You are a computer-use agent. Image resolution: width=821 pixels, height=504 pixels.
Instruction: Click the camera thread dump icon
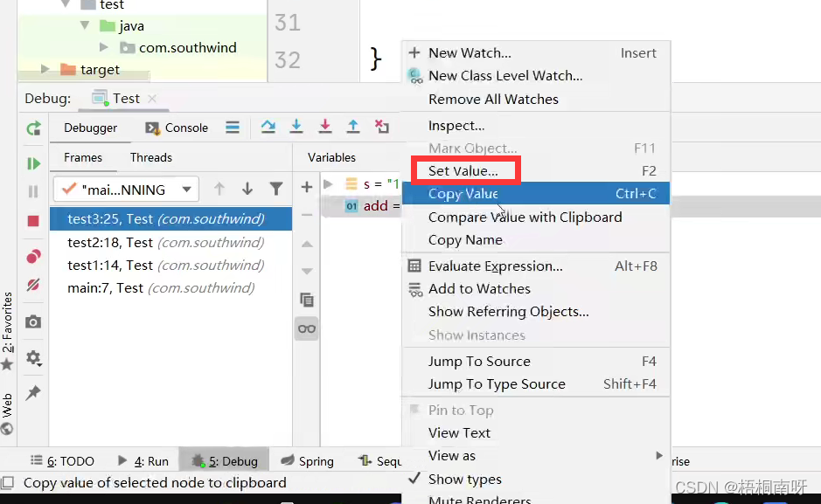33,321
